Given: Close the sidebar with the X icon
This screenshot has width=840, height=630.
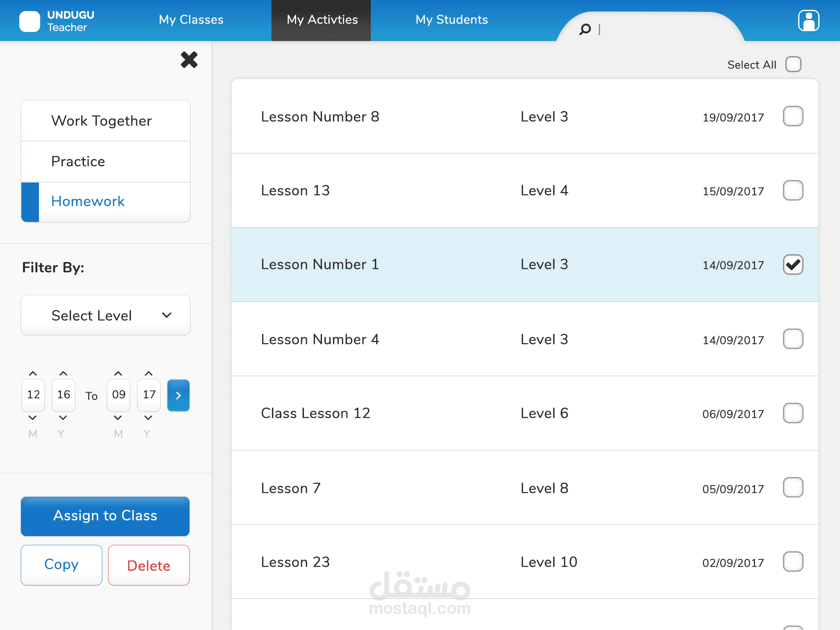Looking at the screenshot, I should 189,60.
